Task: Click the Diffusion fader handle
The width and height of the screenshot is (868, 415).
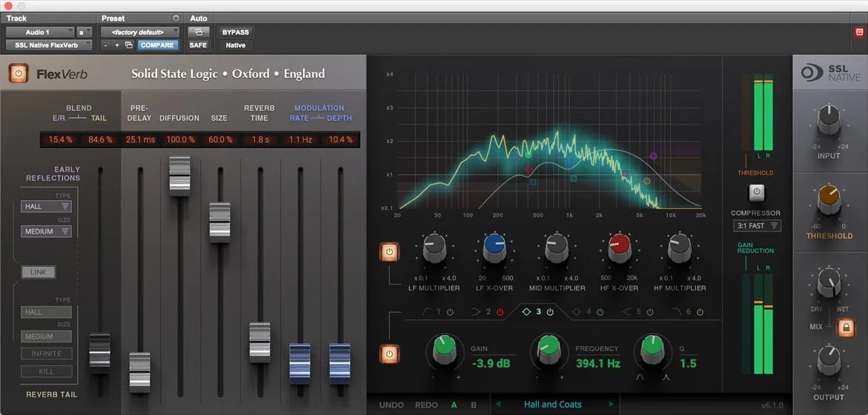Action: (180, 176)
